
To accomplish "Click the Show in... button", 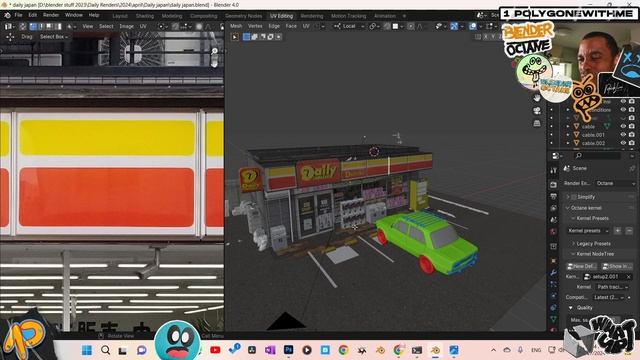I will click(x=617, y=266).
